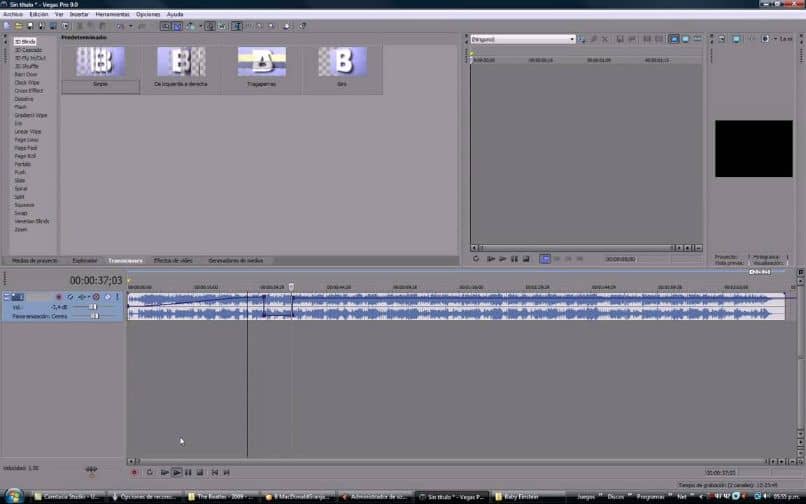This screenshot has width=806, height=504.
Task: Arm the audio track for recording
Action: [59, 297]
